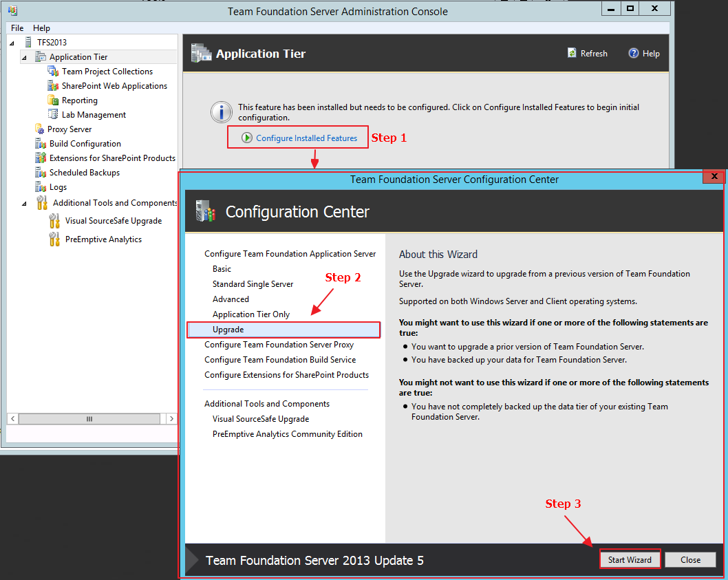Select the Upgrade wizard option
Image resolution: width=728 pixels, height=580 pixels.
[x=283, y=330]
